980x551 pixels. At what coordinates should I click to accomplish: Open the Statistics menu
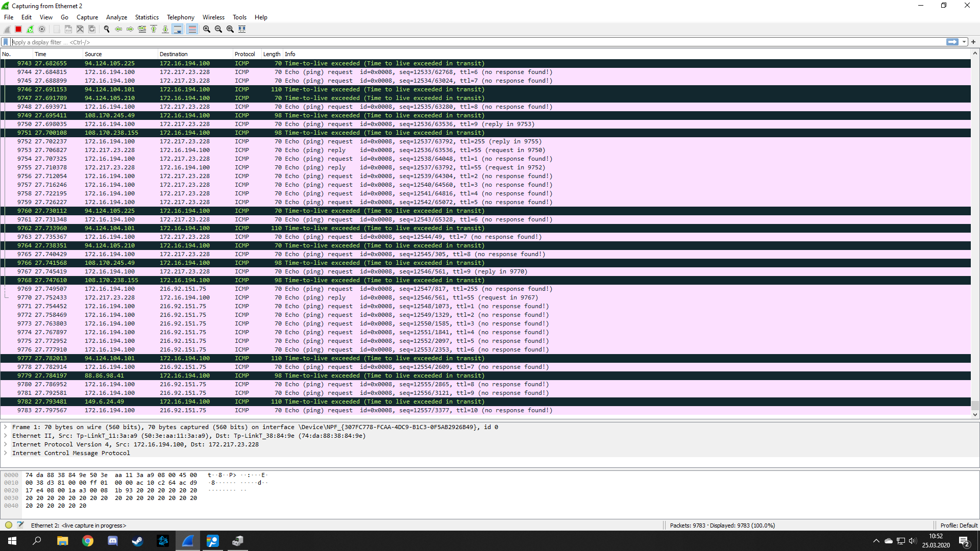point(146,17)
